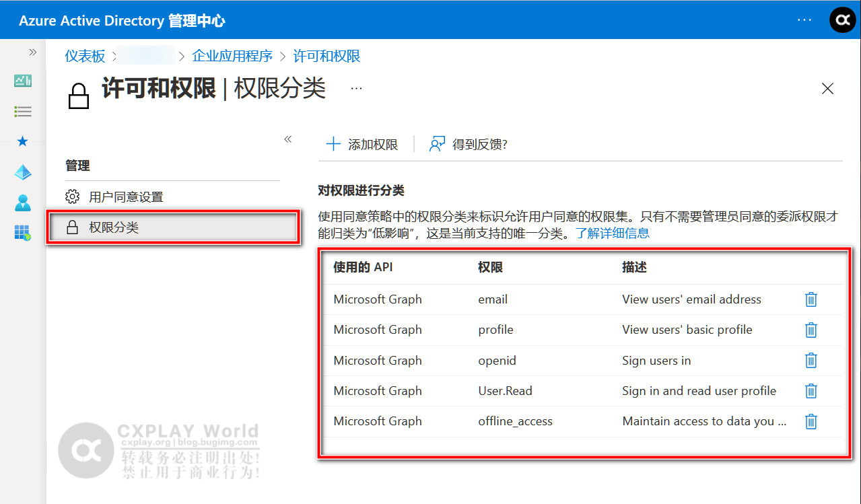Delete the openid permission row

[x=811, y=361]
